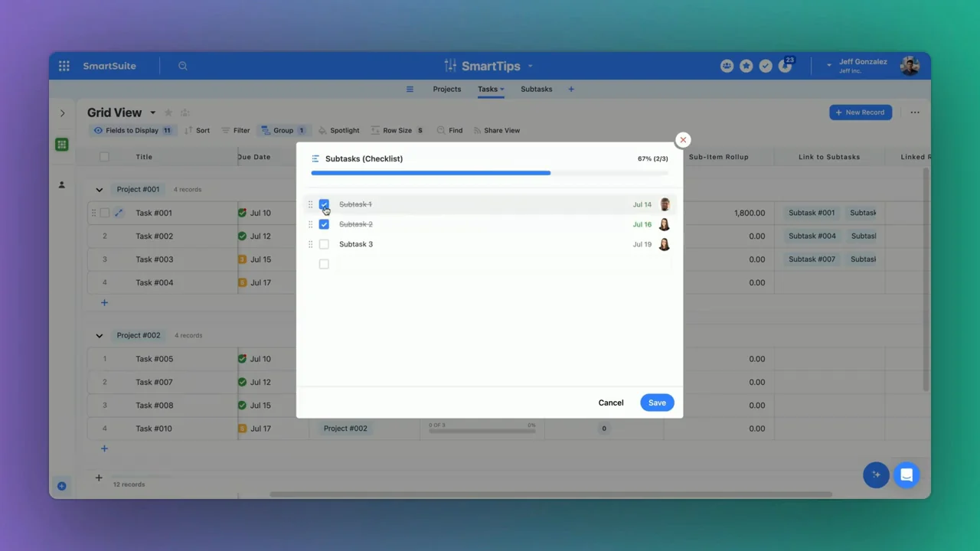Click the search magnifier in the header
This screenshot has width=980, height=551.
[x=183, y=66]
